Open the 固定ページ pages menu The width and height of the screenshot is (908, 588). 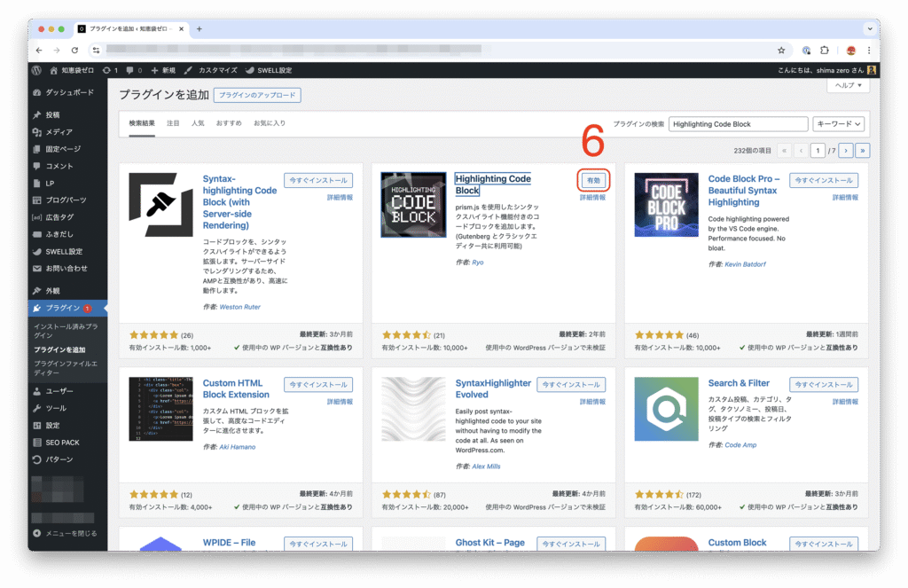pos(67,149)
